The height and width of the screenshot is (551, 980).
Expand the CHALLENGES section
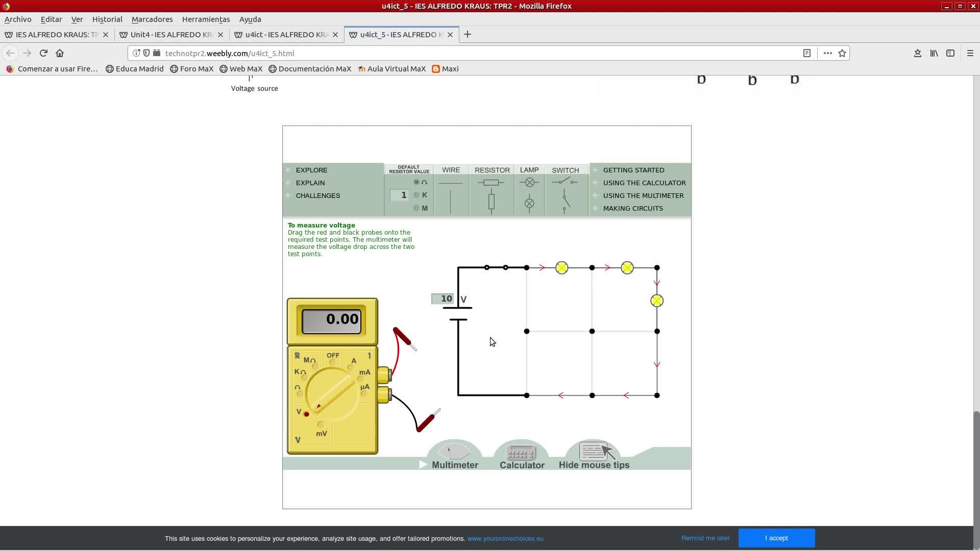317,195
